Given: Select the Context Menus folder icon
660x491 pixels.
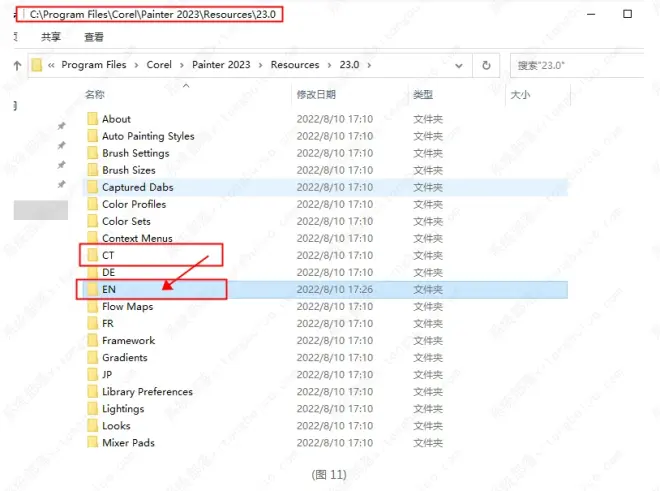Looking at the screenshot, I should [x=93, y=238].
